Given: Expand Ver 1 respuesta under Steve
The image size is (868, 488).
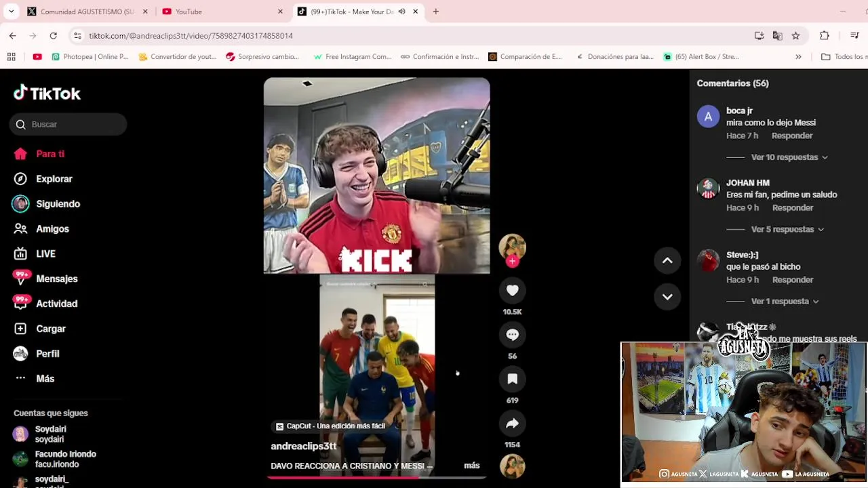Looking at the screenshot, I should 785,301.
